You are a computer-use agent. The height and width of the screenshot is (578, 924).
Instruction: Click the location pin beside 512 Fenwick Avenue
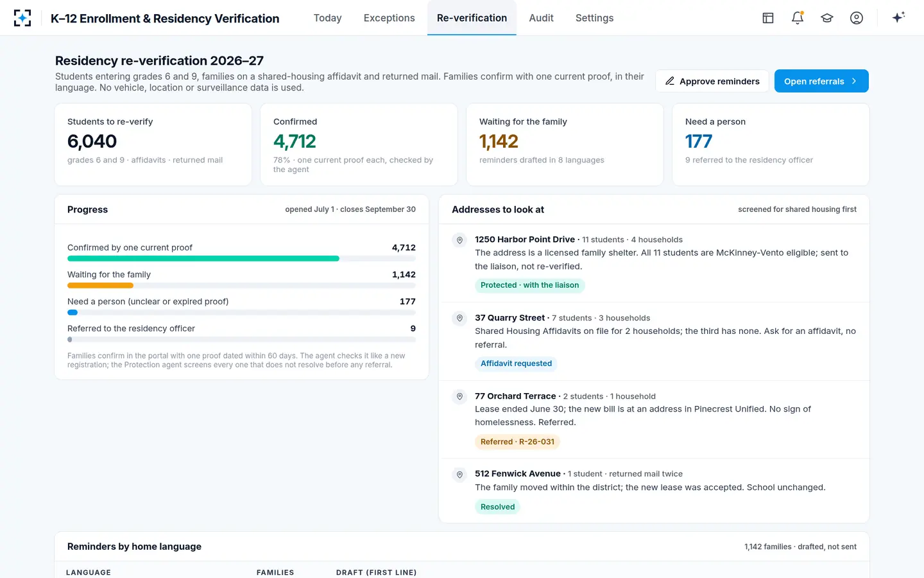click(459, 475)
